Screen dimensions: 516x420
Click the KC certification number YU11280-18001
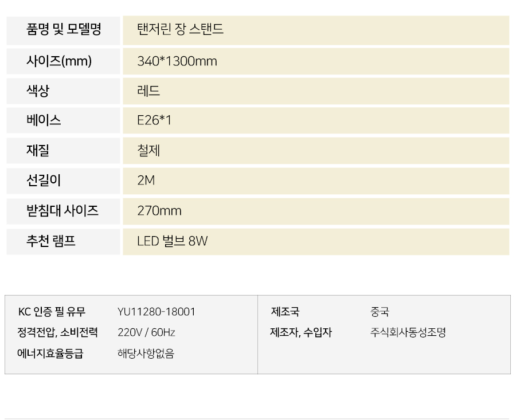157,312
